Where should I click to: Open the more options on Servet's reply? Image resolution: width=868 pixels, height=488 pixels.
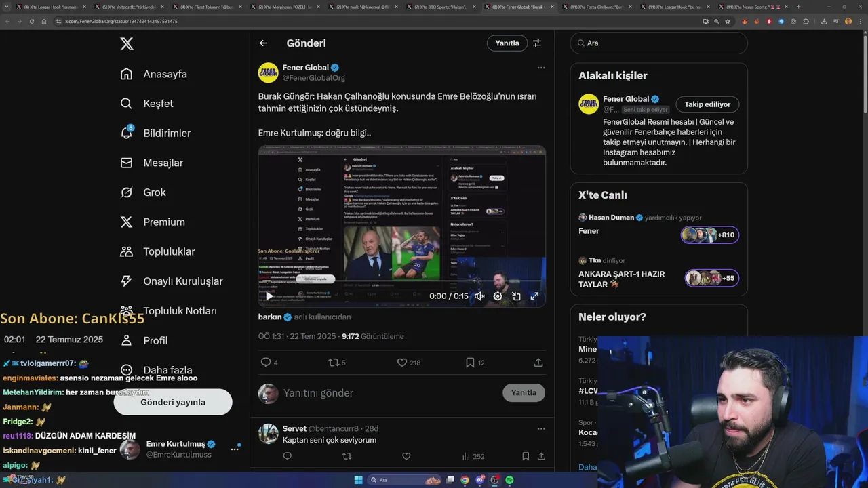(541, 428)
